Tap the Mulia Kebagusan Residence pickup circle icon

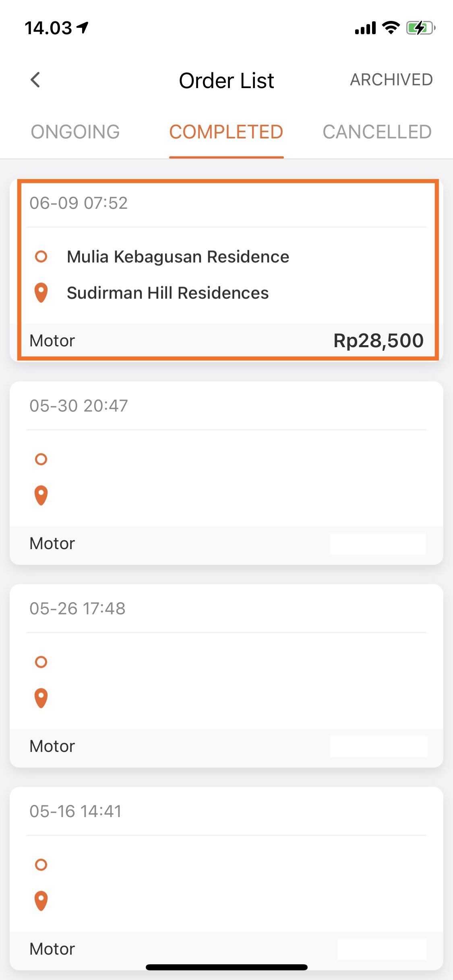[x=41, y=256]
